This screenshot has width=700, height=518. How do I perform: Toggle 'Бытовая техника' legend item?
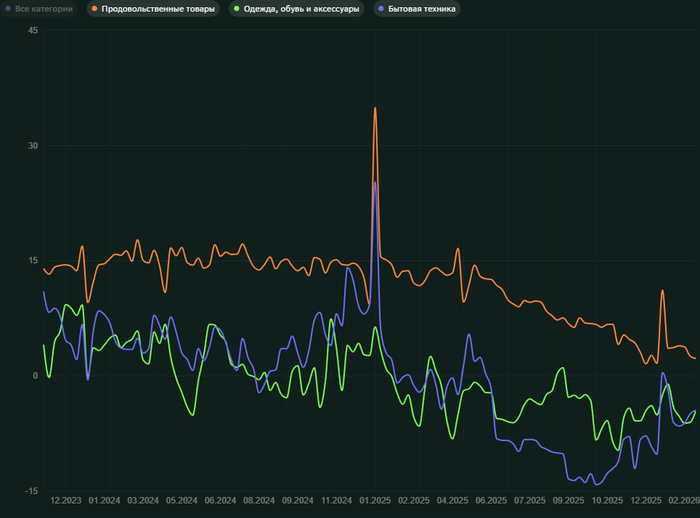click(421, 9)
